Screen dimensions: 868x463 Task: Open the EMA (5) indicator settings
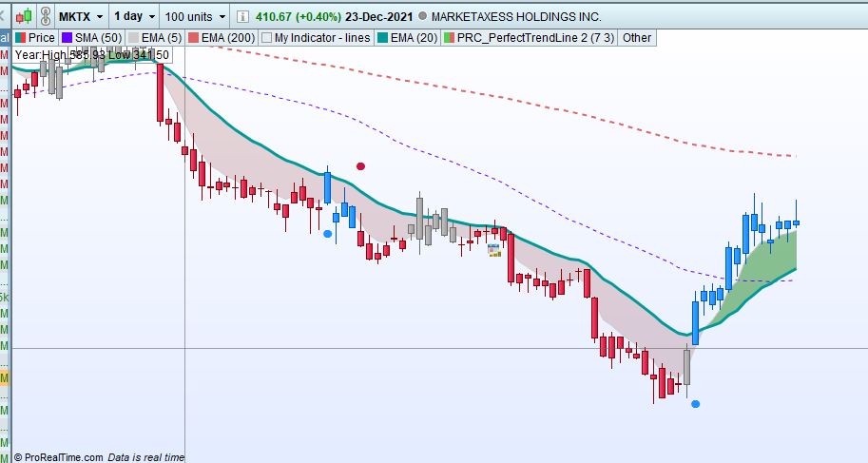click(x=155, y=38)
